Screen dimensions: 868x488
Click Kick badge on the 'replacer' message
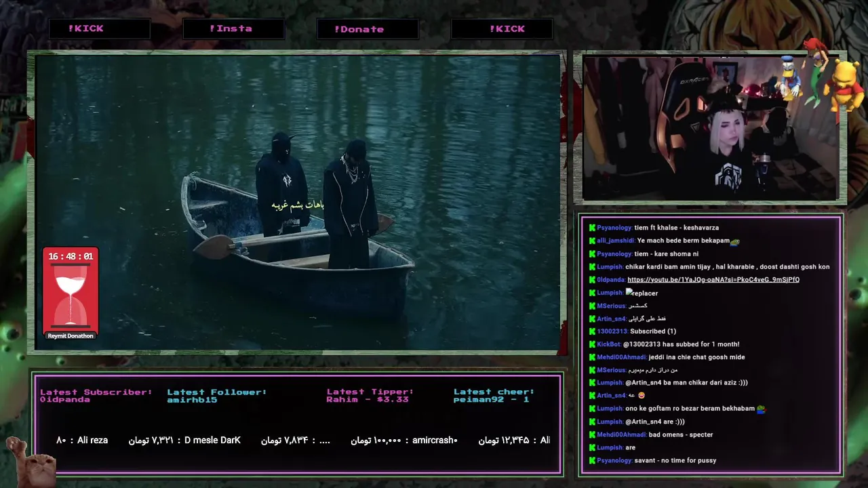click(592, 293)
